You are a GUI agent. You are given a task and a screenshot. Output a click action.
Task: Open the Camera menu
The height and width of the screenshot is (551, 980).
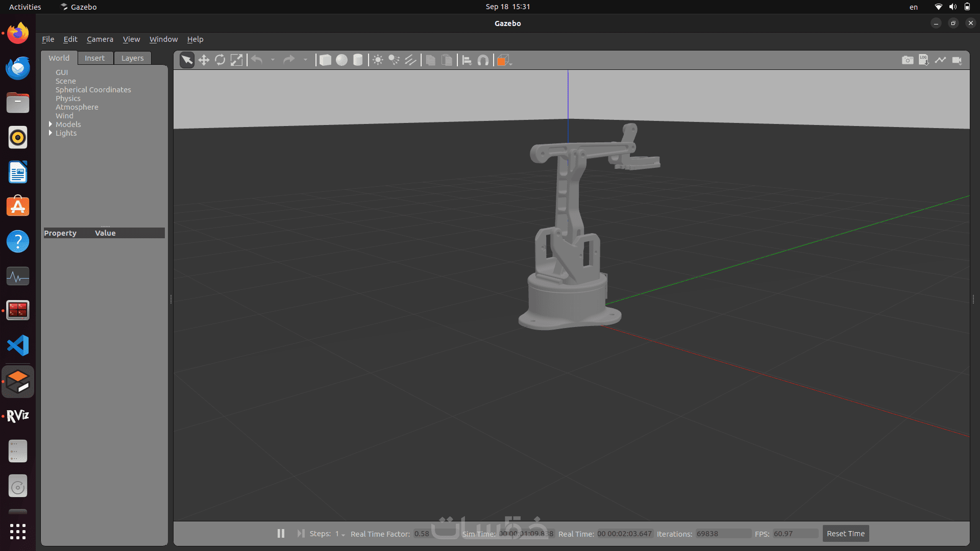pyautogui.click(x=100, y=39)
